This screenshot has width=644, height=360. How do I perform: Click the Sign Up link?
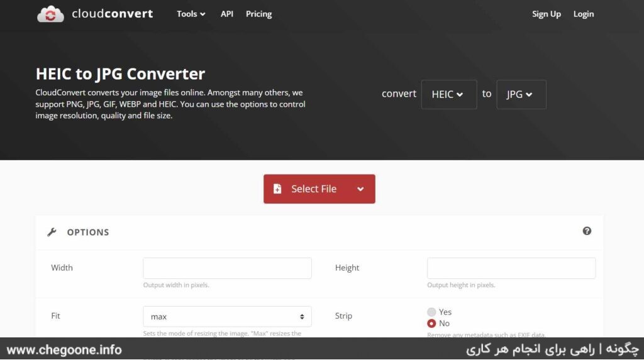pos(547,14)
